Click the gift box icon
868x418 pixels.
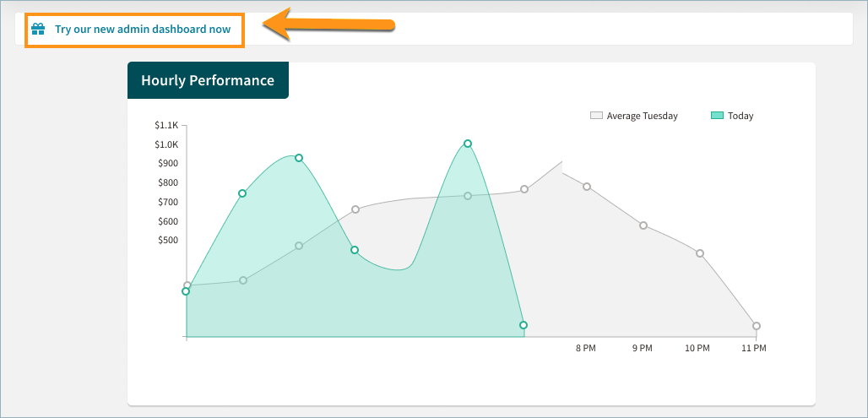38,30
